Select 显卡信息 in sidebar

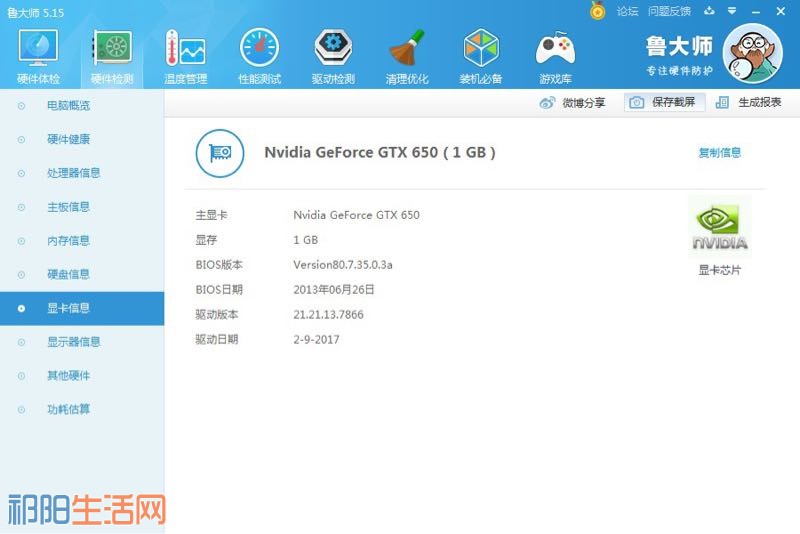(82, 308)
